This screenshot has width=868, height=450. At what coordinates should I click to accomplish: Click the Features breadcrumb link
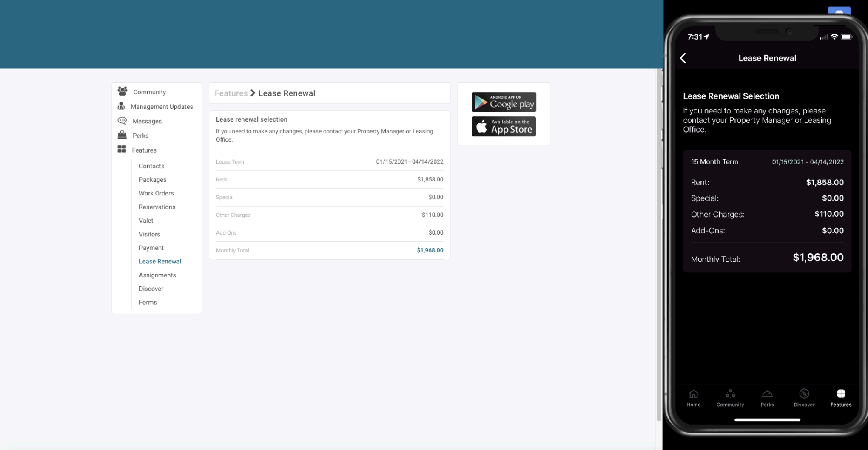tap(231, 93)
